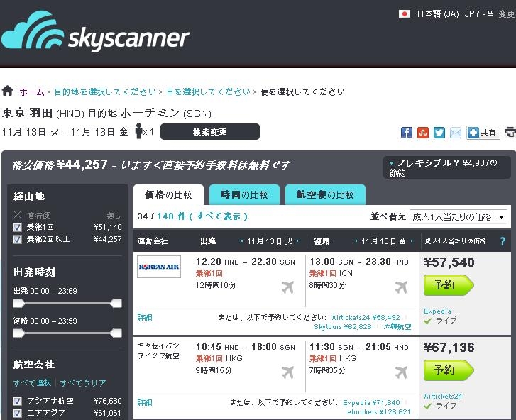Click 変更 language and currency link
The image size is (516, 420).
point(507,13)
